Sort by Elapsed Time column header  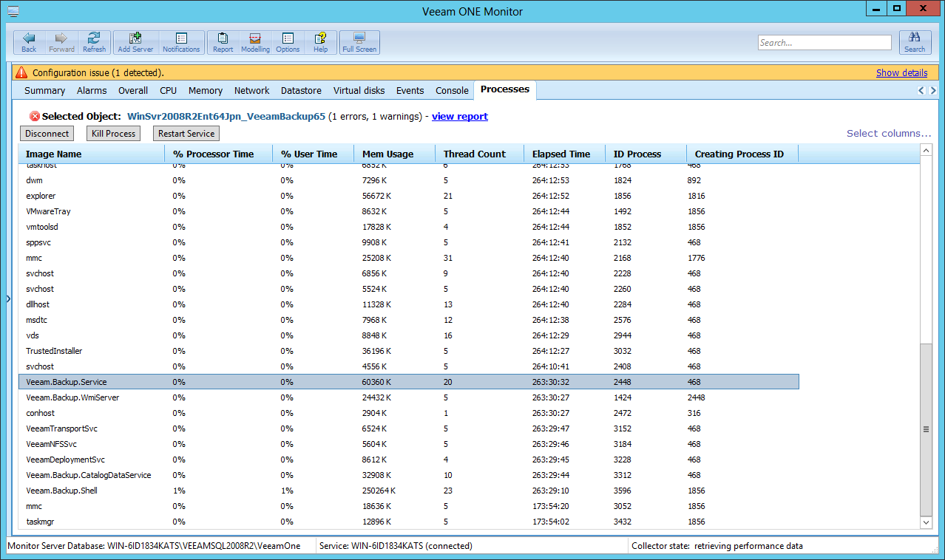[565, 154]
